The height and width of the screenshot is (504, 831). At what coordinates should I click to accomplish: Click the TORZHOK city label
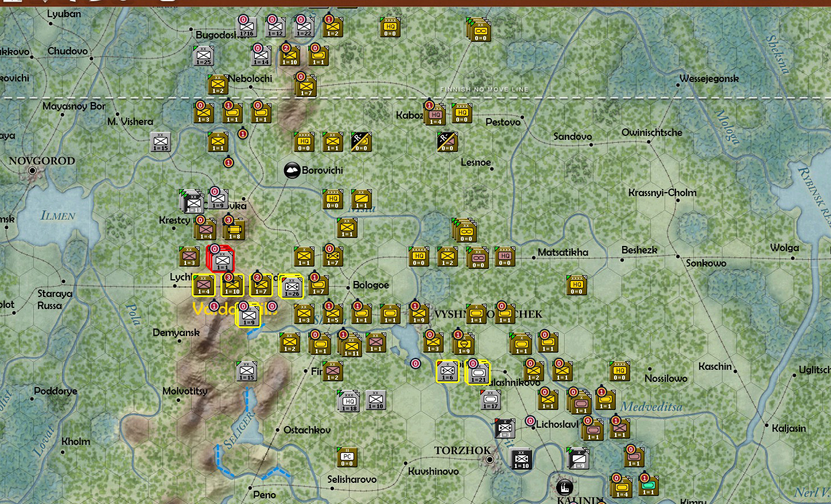coord(463,451)
